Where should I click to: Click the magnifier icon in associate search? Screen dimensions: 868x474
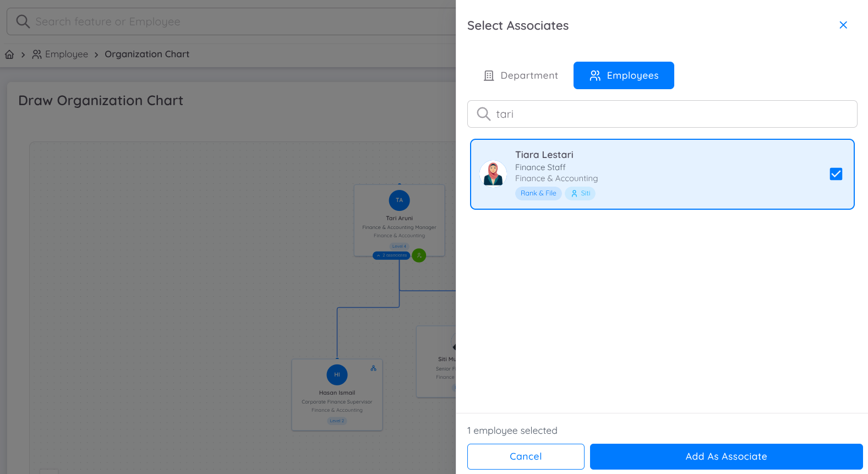(483, 114)
